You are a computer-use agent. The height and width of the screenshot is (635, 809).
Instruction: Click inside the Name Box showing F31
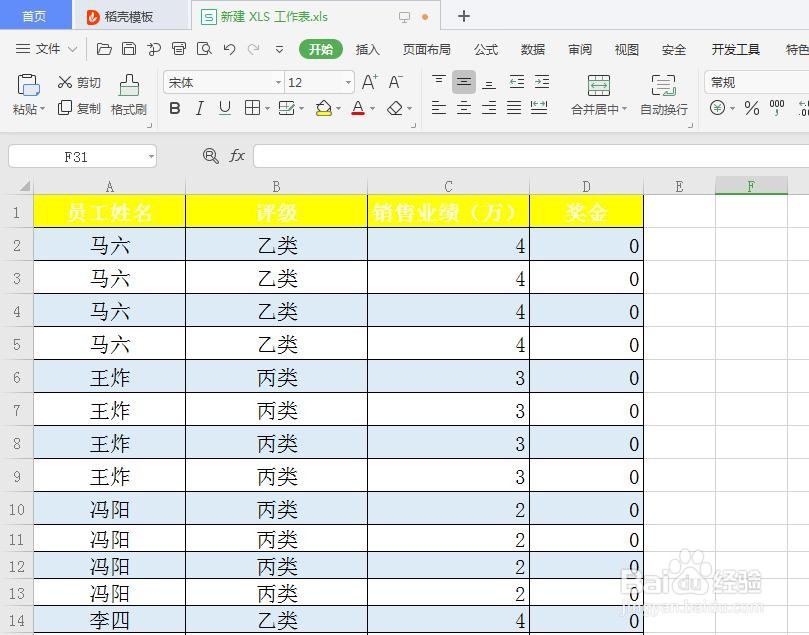tap(80, 156)
